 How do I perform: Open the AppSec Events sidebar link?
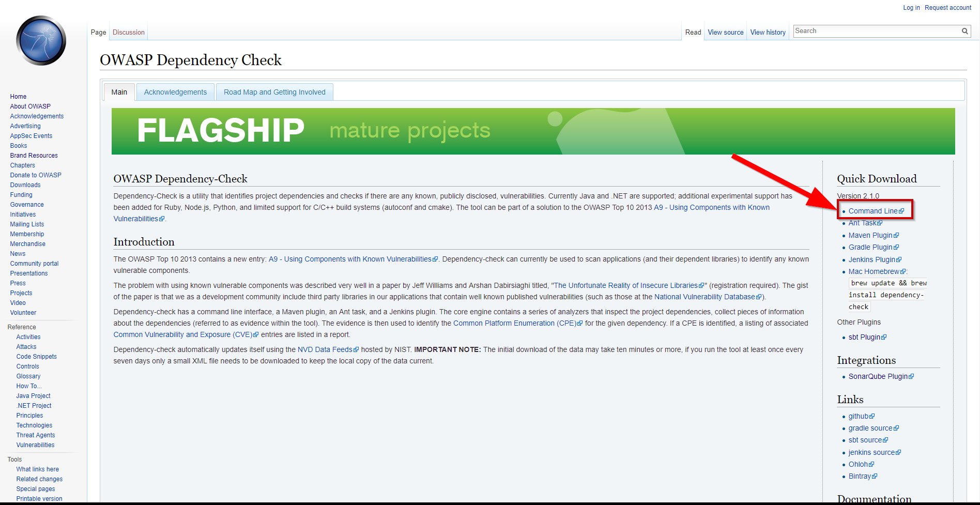(31, 136)
